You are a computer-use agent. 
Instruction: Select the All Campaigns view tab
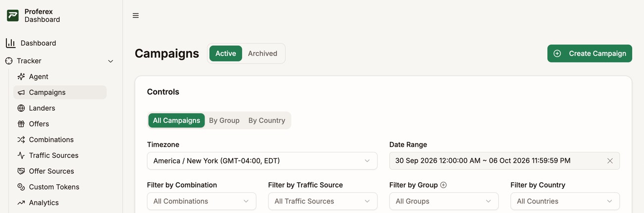coord(176,120)
